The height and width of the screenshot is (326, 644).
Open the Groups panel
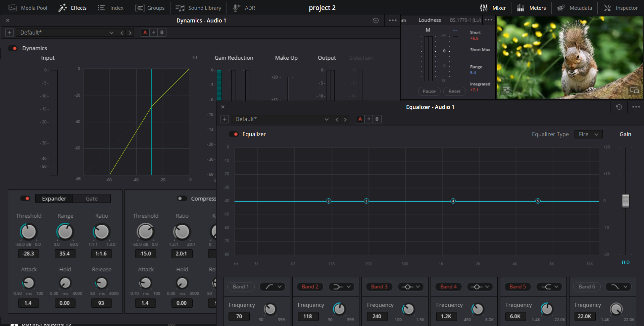(x=150, y=8)
